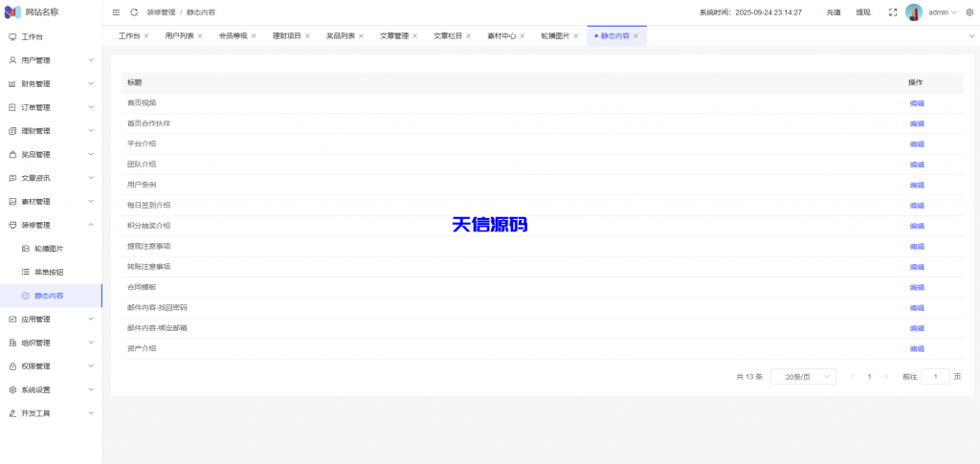Click the refresh page icon
Image resolution: width=980 pixels, height=464 pixels.
tap(134, 12)
